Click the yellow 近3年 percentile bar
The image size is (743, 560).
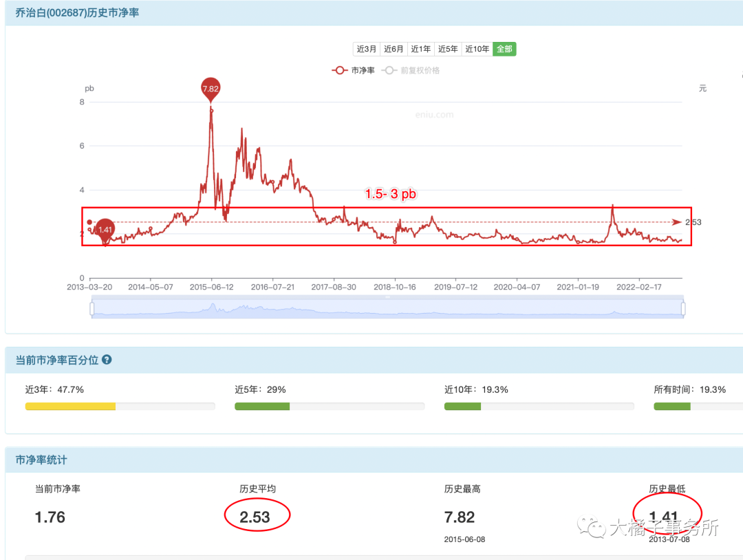click(x=70, y=407)
